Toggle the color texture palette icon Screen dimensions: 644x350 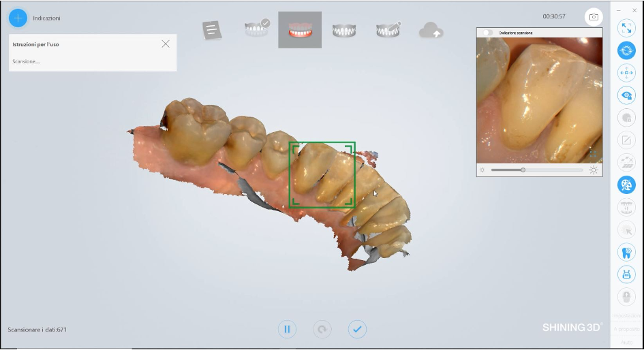click(626, 185)
